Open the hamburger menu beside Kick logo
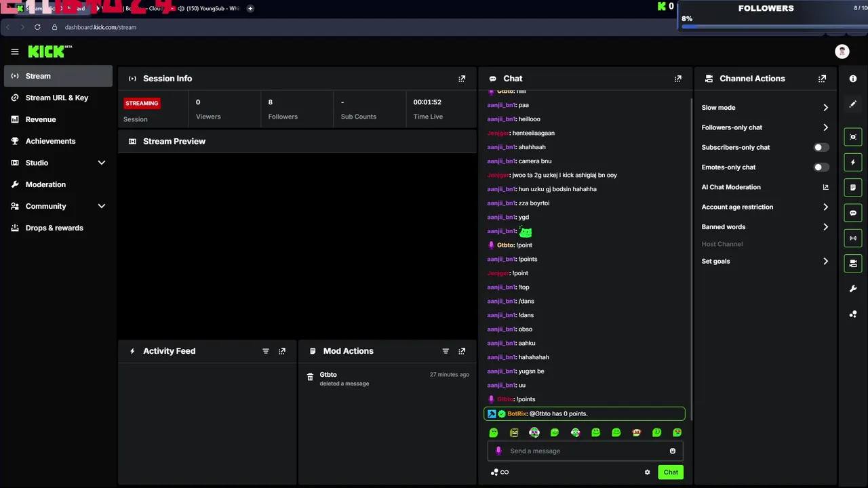The height and width of the screenshot is (488, 868). [15, 52]
